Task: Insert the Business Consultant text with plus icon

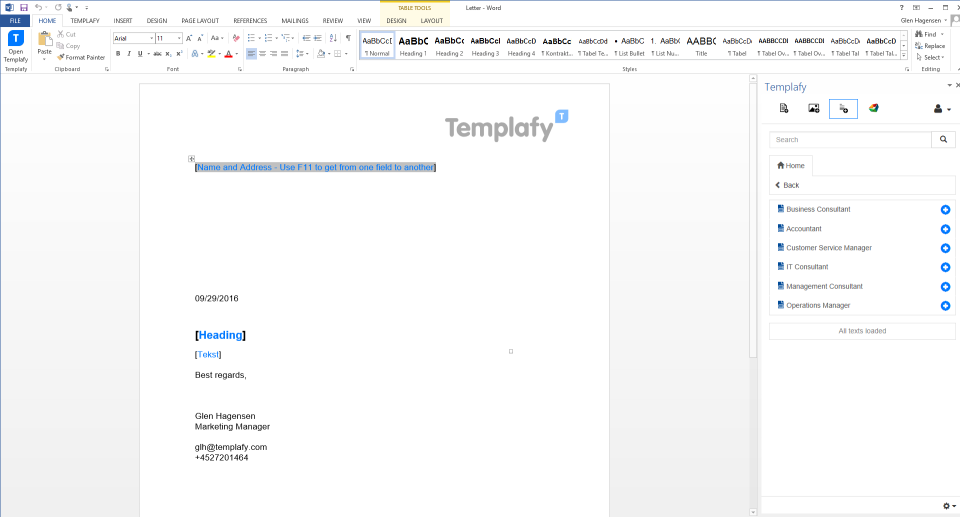Action: point(945,209)
